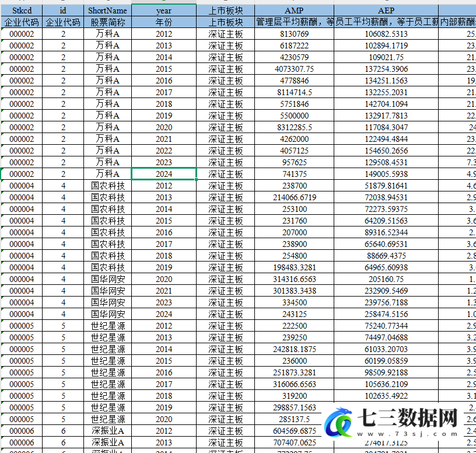Select AEP value 137254.3906
476x453 pixels.
[x=386, y=69]
